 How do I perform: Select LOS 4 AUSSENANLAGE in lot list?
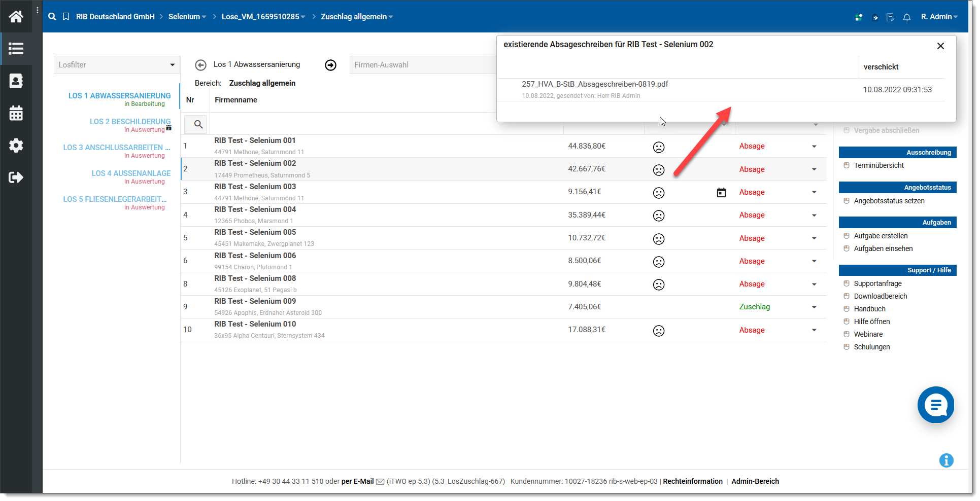[131, 173]
